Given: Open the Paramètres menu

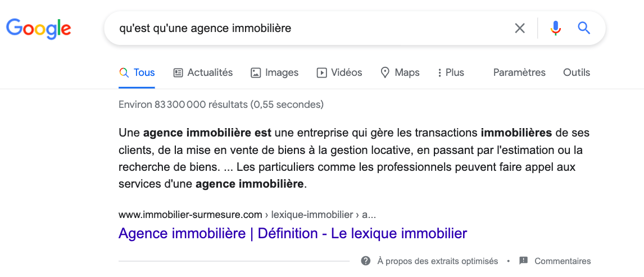Looking at the screenshot, I should pos(519,72).
